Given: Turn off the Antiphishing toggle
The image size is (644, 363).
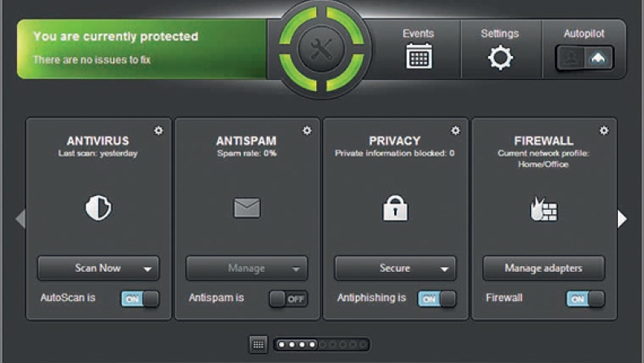Looking at the screenshot, I should (437, 299).
